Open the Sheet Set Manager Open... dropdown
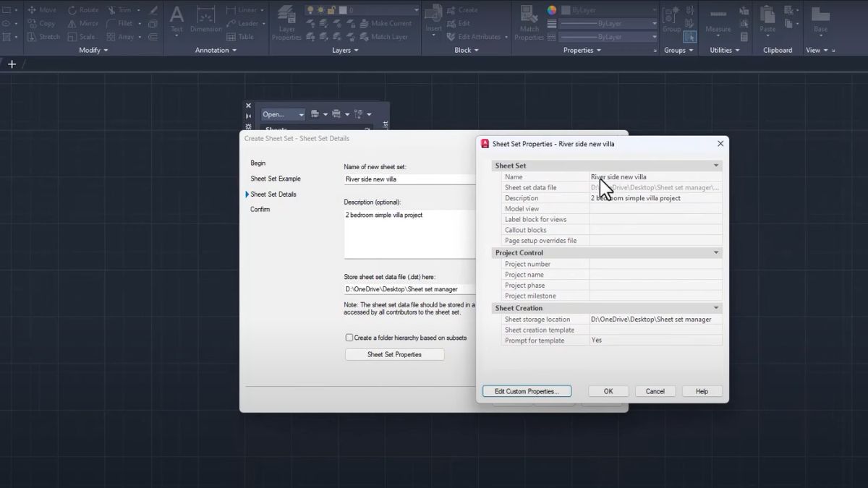 point(283,114)
